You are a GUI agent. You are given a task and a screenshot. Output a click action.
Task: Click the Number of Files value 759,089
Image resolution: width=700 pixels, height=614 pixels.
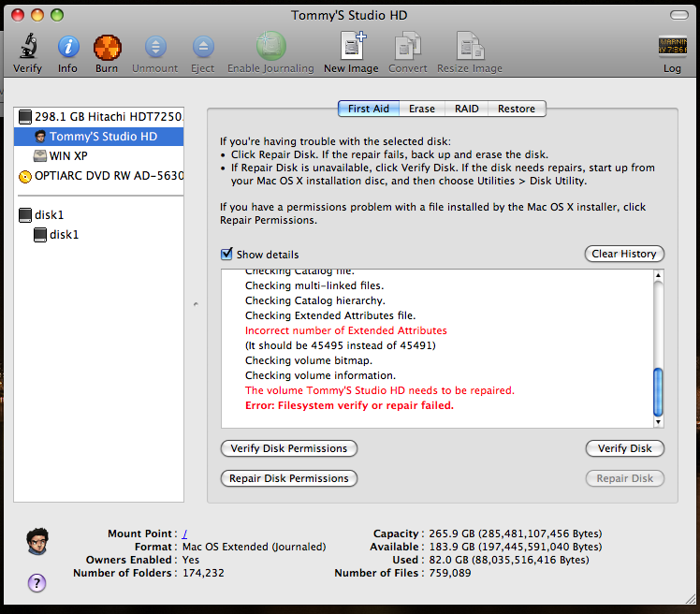[x=450, y=573]
